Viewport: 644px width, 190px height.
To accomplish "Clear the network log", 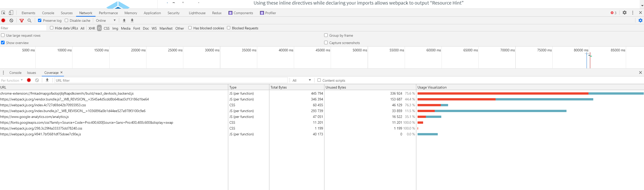I will (x=11, y=20).
